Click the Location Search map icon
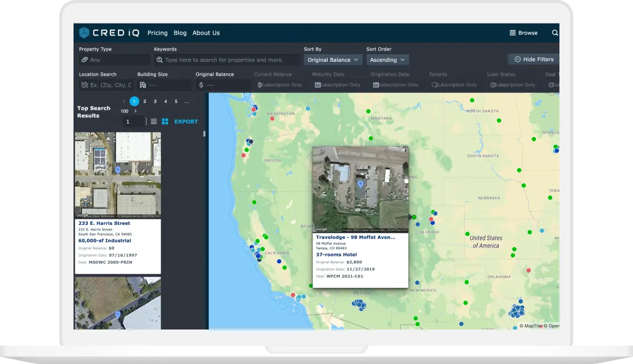 coord(84,85)
